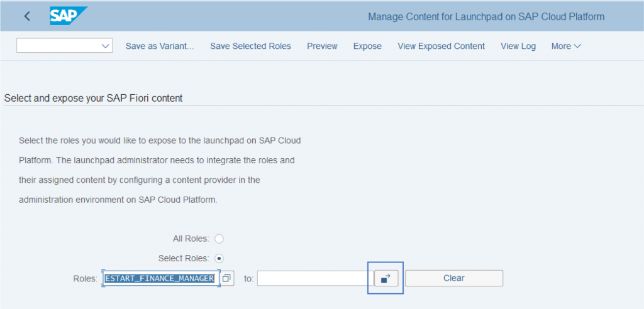Open multiple selection icon beside the to field
This screenshot has height=309, width=644.
[x=386, y=278]
